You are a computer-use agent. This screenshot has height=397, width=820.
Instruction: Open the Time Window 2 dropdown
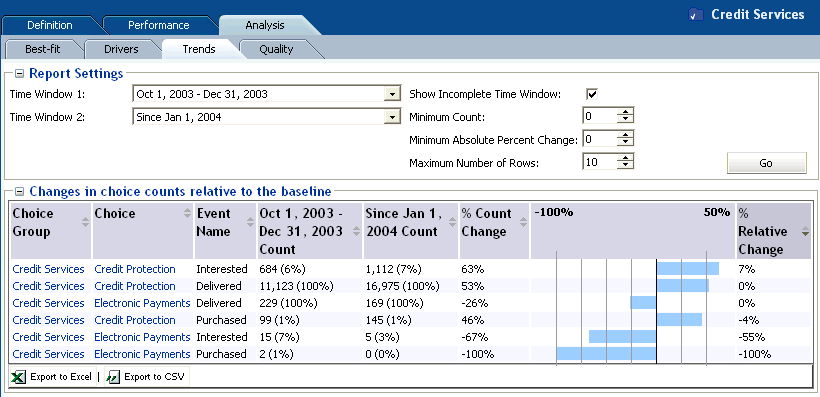[392, 117]
